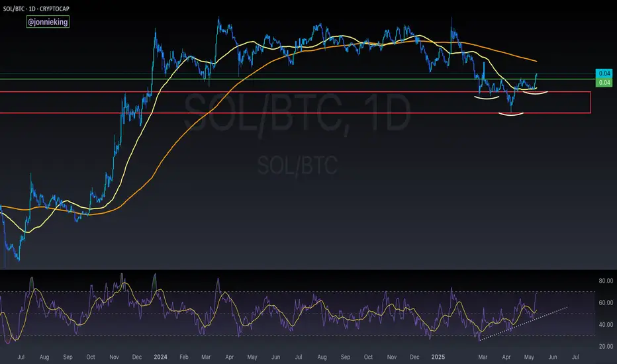Viewport: 617px width, 364px height.
Task: Click the SOL/BTC · 1D · CRYPTOCAP chart title
Action: 36,9
